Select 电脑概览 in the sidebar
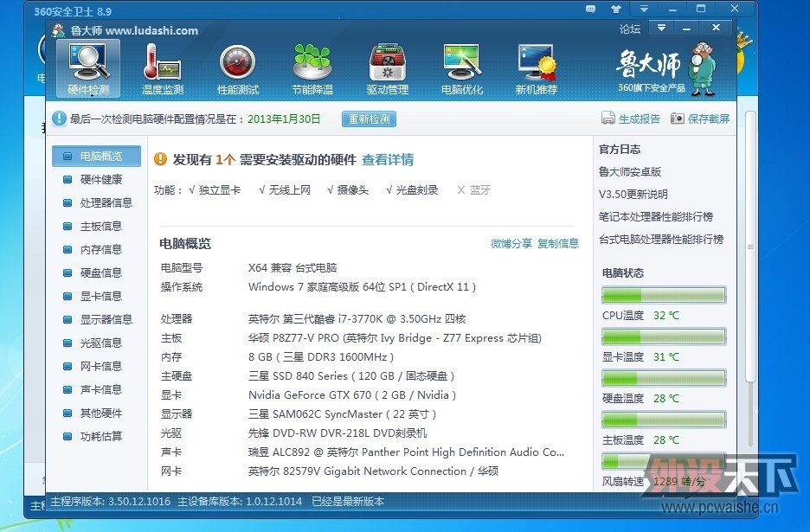This screenshot has width=810, height=532. (96, 156)
